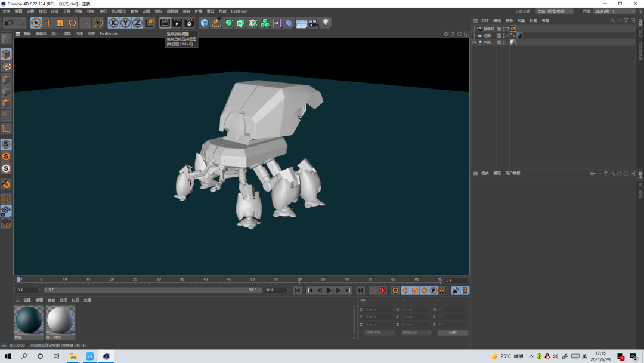
Task: Click the Coordinate System toggle icon
Action: pyautogui.click(x=150, y=23)
